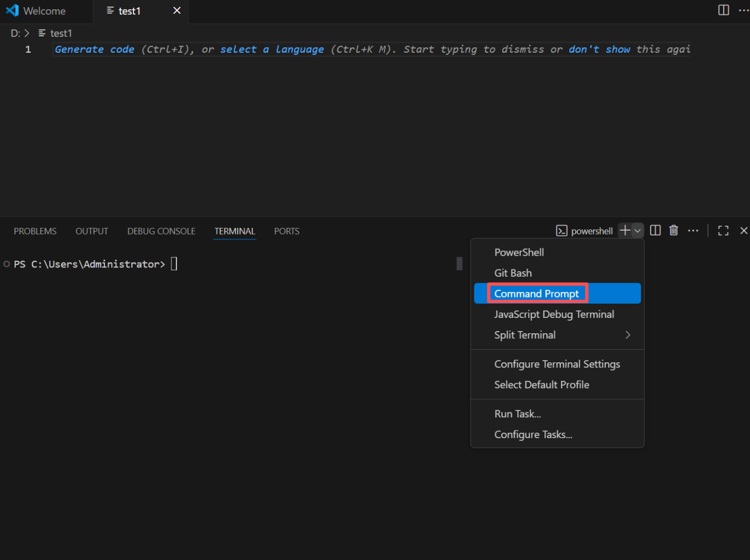The width and height of the screenshot is (750, 560).
Task: Select the powershell terminal label
Action: pos(591,231)
